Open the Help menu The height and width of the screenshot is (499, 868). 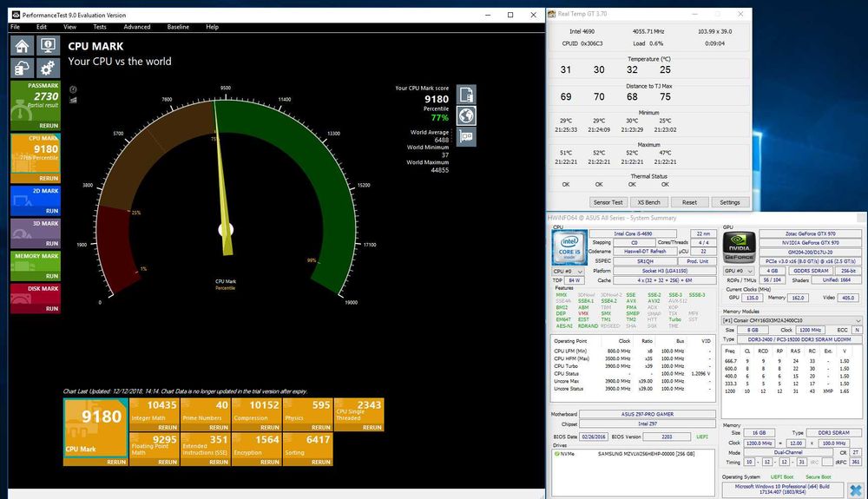coord(212,27)
